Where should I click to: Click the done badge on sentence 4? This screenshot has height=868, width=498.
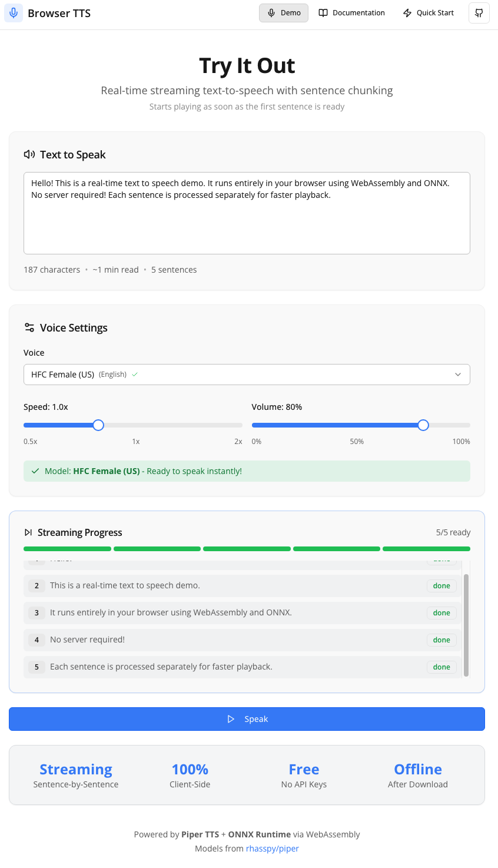441,640
